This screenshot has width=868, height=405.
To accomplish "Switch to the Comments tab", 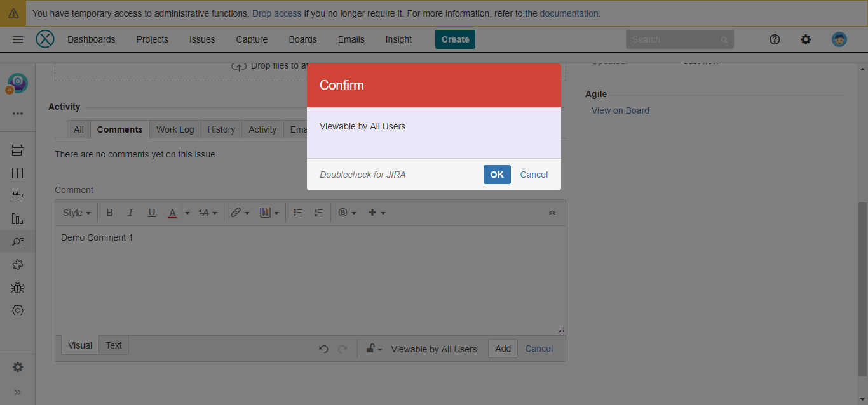I will coord(119,129).
